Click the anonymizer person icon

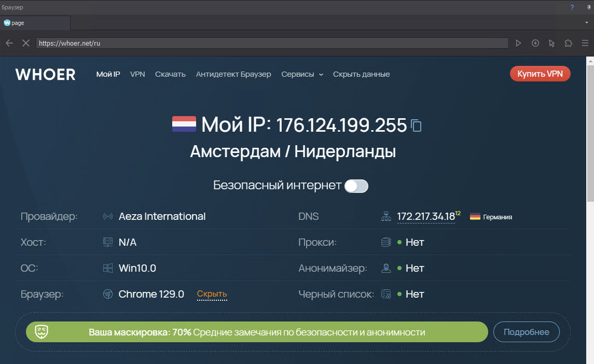pyautogui.click(x=386, y=268)
